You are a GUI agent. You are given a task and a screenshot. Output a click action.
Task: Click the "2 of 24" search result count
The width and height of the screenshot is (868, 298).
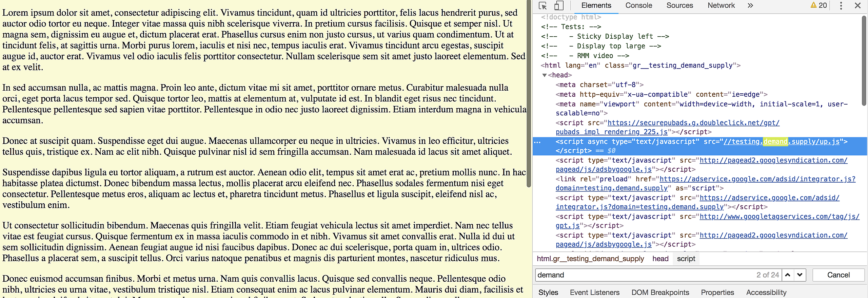click(x=768, y=275)
